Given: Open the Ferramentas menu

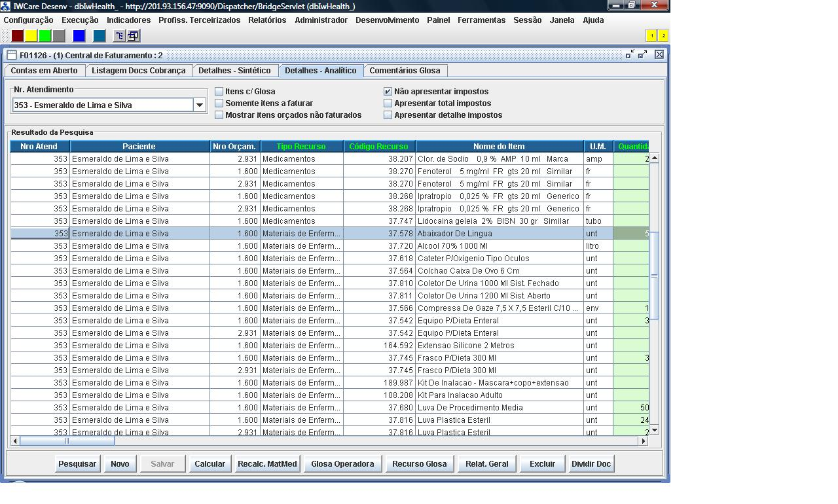Looking at the screenshot, I should pyautogui.click(x=482, y=20).
